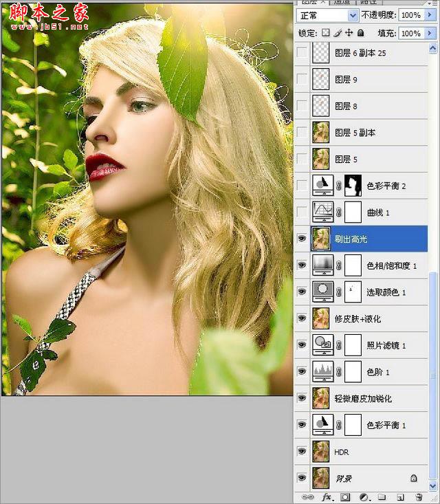
Task: Open the layer style fx menu
Action: click(327, 497)
